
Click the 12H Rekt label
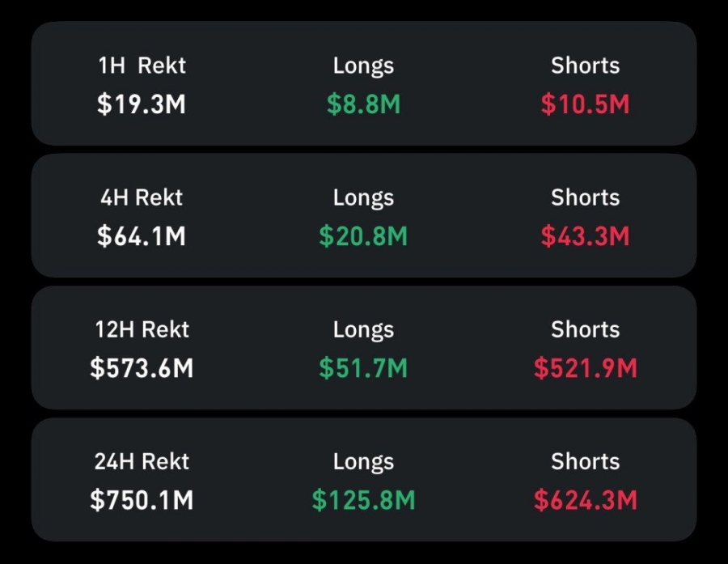[x=142, y=329]
